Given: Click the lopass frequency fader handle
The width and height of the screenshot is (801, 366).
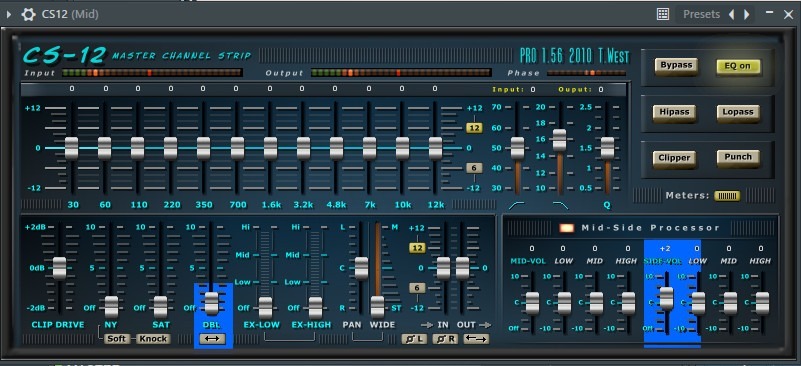Looking at the screenshot, I should click(560, 140).
